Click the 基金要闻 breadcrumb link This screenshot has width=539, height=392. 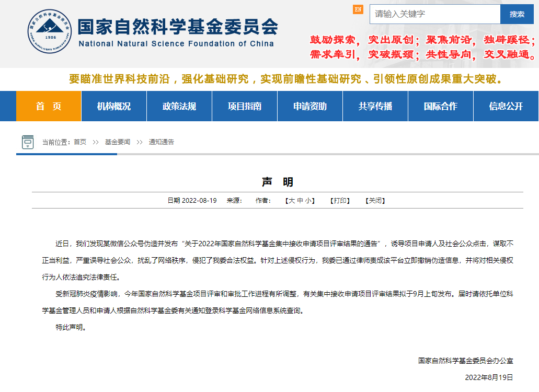[x=117, y=142]
